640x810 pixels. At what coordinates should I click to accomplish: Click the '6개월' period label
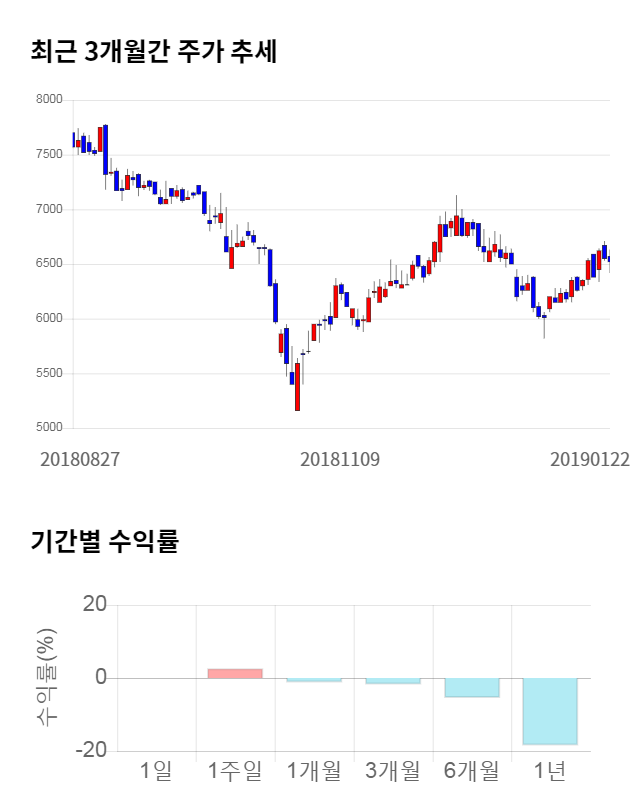coord(472,771)
